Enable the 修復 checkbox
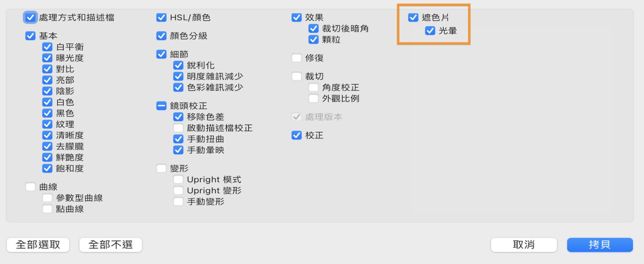Screen dimensions: 644x264 [x=297, y=58]
